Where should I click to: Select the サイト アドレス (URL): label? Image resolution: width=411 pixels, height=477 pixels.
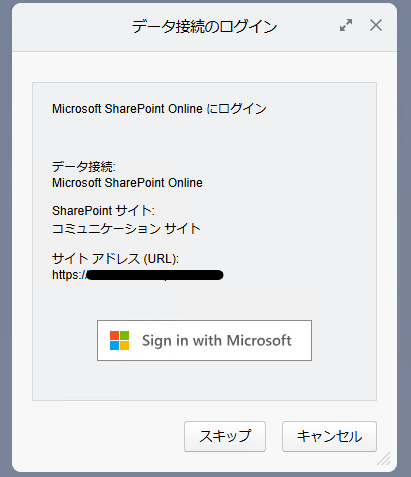tap(115, 259)
